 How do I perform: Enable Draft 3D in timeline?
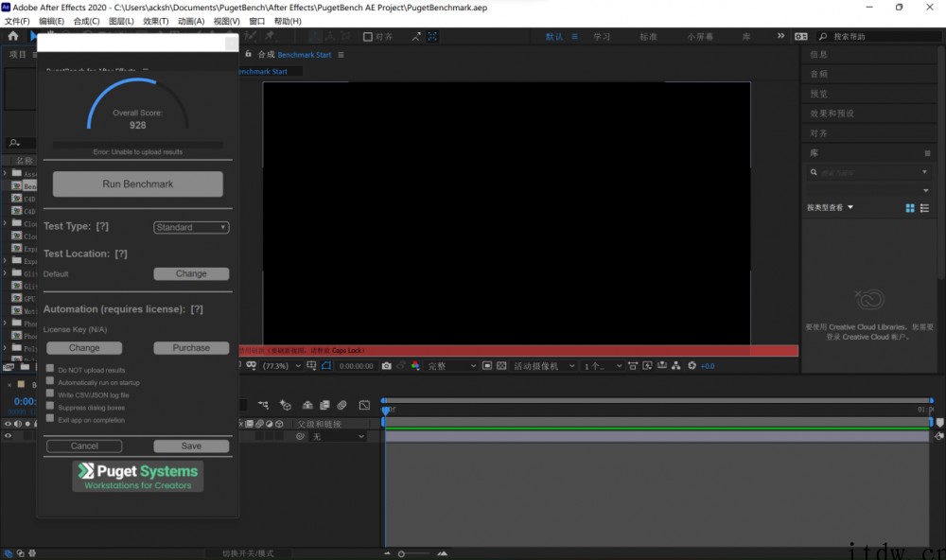point(286,405)
